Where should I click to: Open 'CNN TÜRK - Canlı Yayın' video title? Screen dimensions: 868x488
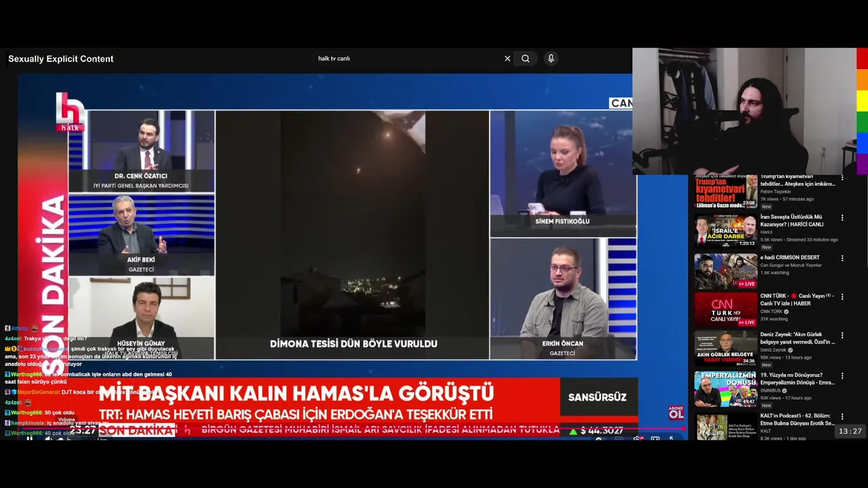797,300
